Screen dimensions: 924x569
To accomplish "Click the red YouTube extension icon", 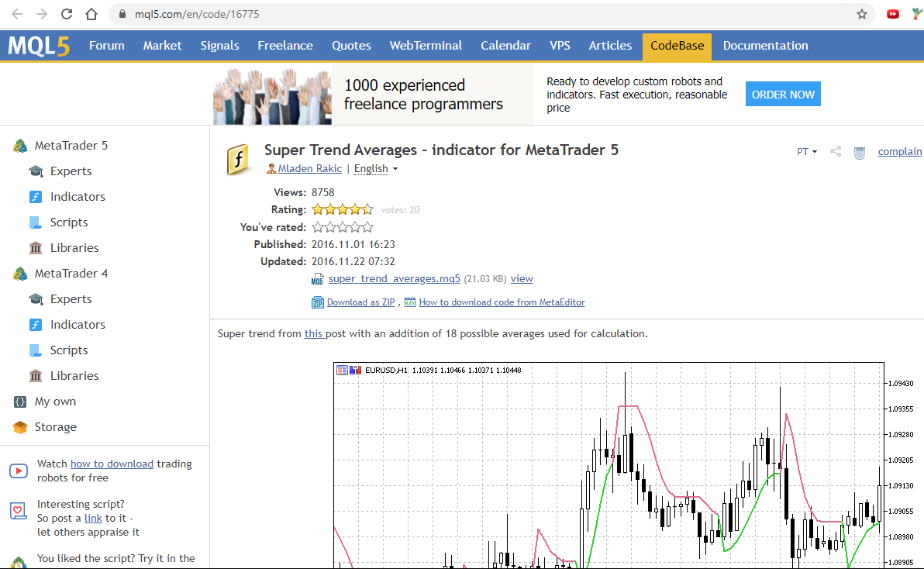I will tap(893, 14).
